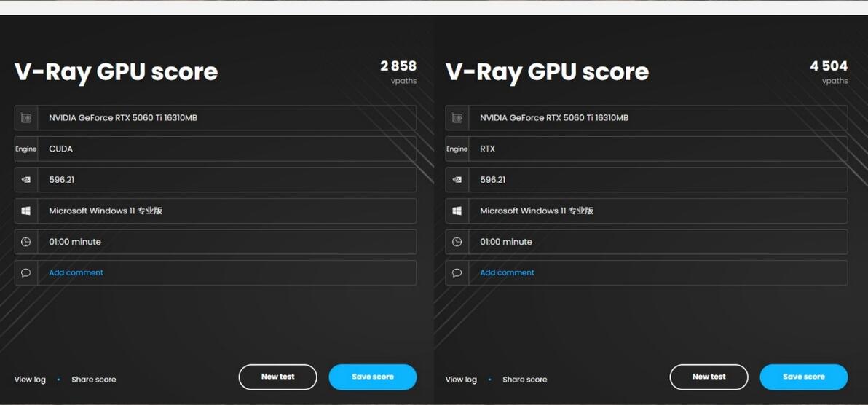Click Windows logo icon in RTX panel
Image resolution: width=868 pixels, height=405 pixels.
pyautogui.click(x=457, y=211)
